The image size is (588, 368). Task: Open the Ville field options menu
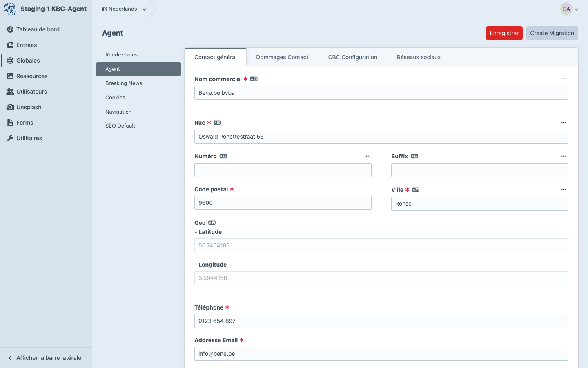pos(563,190)
